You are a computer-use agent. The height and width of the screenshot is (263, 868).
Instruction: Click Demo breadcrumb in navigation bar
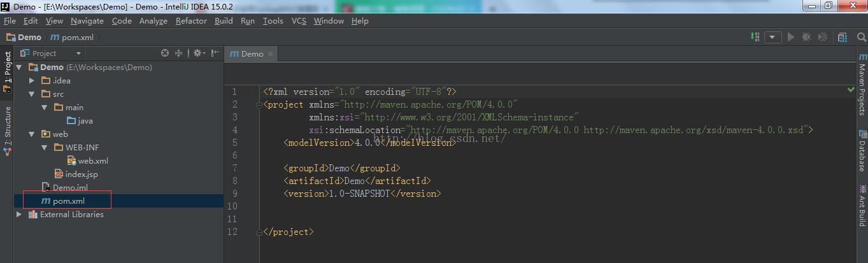coord(24,37)
